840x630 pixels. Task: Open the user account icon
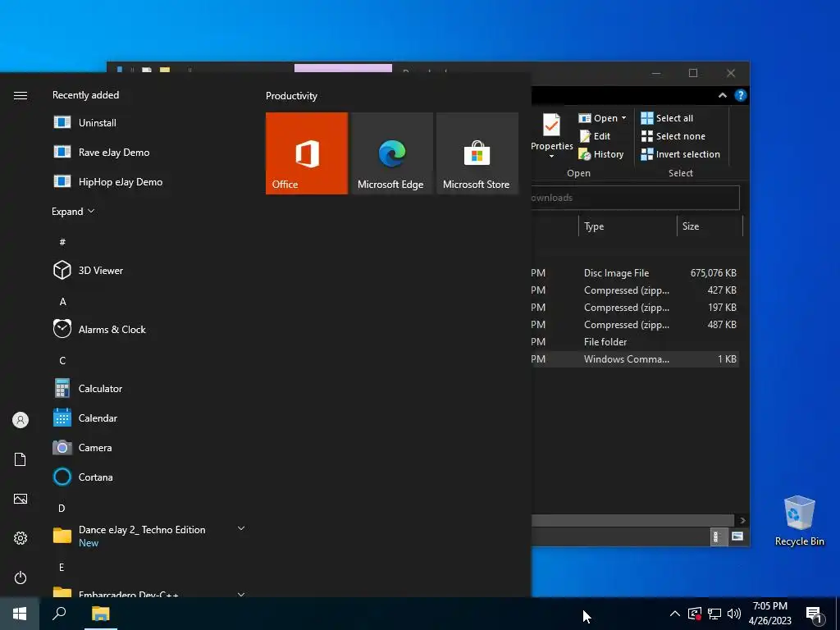tap(21, 420)
